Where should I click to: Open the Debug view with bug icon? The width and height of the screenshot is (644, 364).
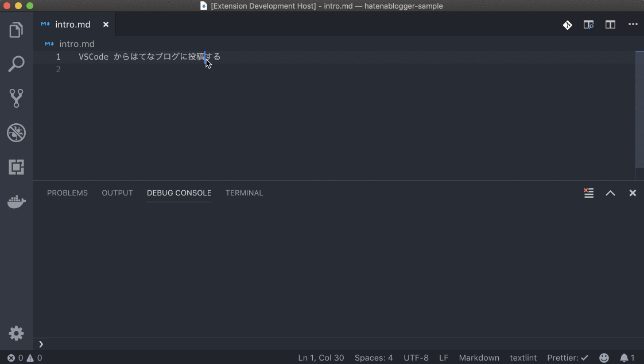[17, 132]
